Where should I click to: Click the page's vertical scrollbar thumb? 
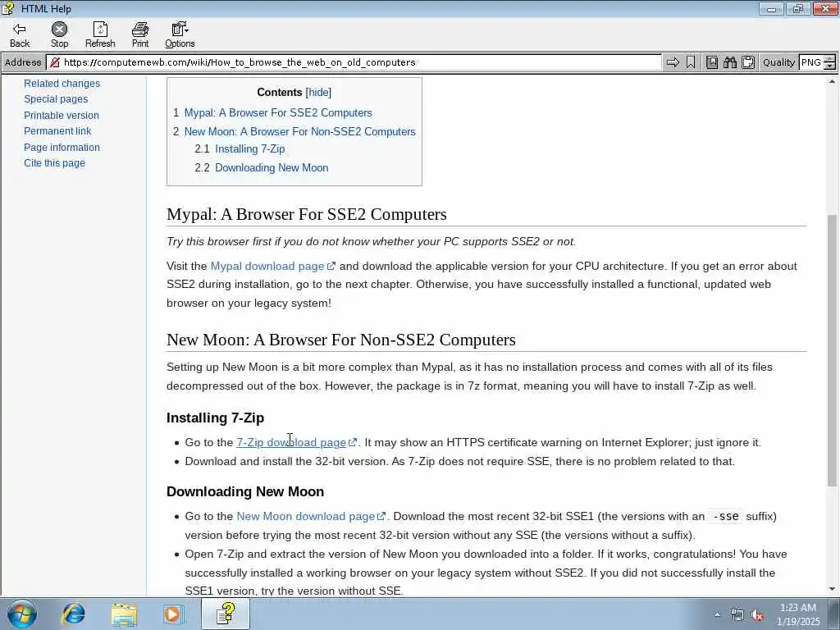click(832, 350)
